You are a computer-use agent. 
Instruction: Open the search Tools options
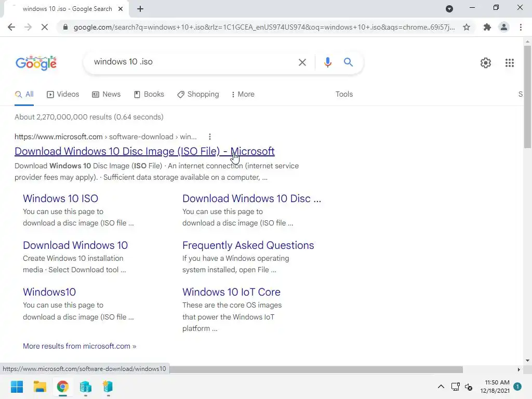pyautogui.click(x=344, y=95)
